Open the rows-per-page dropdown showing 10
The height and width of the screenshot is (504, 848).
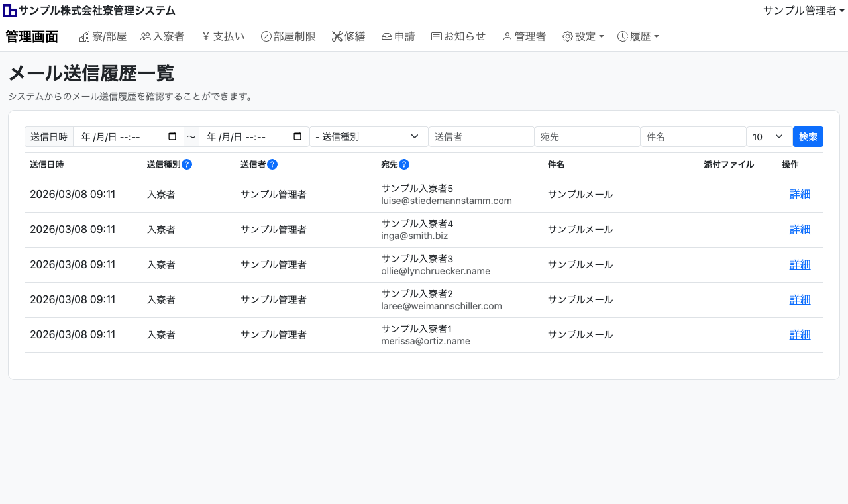(x=768, y=137)
